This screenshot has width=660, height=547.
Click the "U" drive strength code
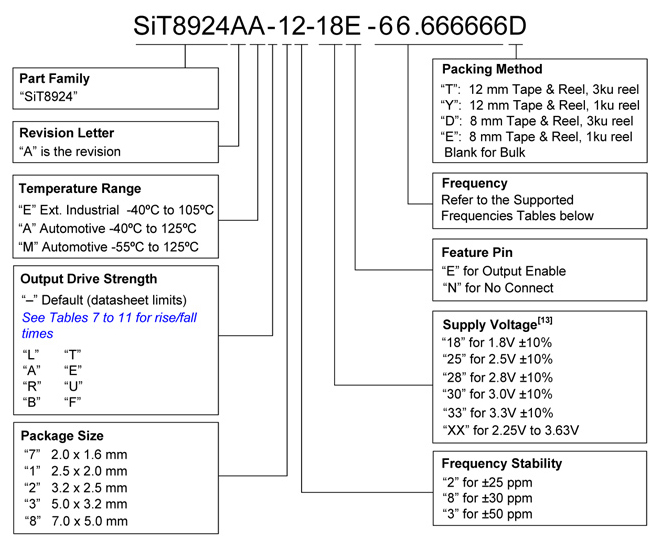(73, 386)
